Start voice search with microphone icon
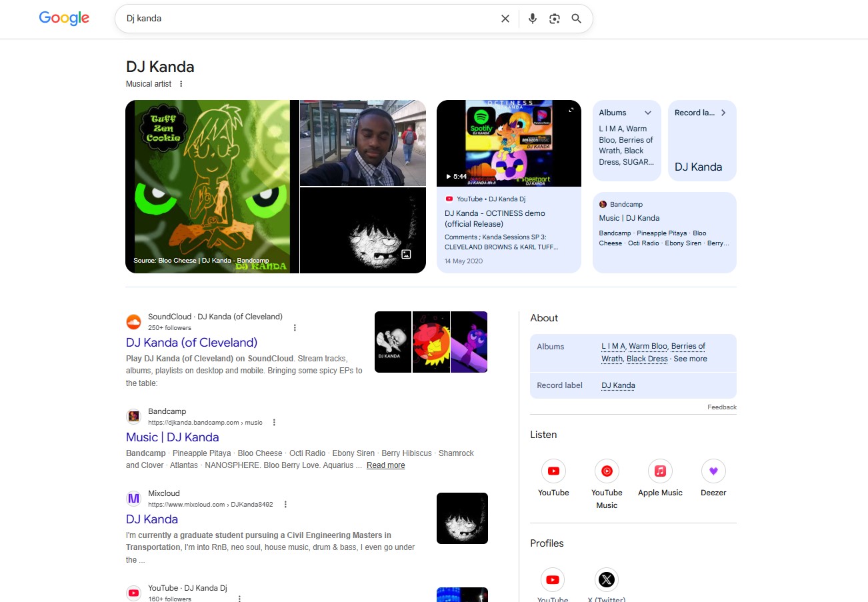Screen dimensions: 868x602 click(533, 19)
